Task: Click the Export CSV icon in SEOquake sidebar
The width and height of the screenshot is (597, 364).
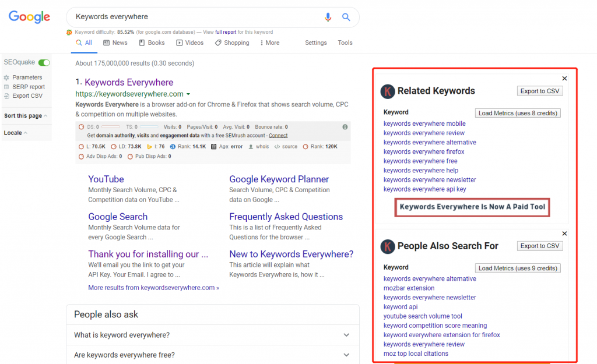Action: [6, 96]
